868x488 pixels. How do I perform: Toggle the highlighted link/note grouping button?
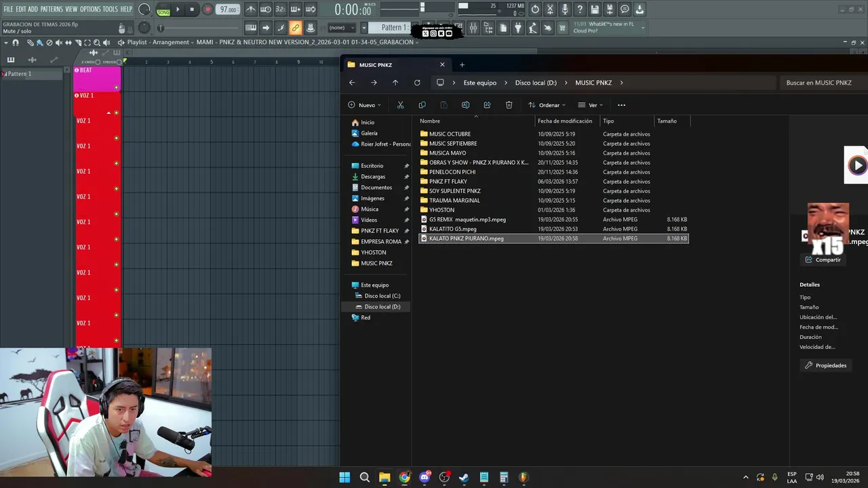pos(296,28)
